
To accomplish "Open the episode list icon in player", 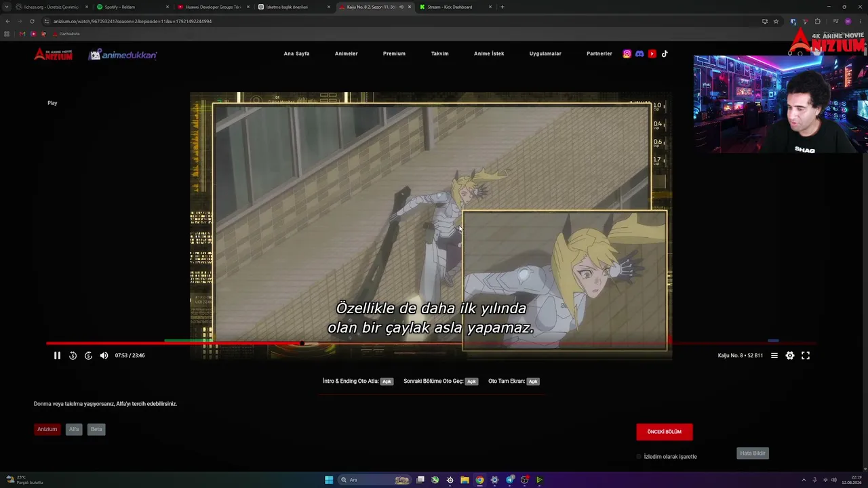I will [x=774, y=355].
